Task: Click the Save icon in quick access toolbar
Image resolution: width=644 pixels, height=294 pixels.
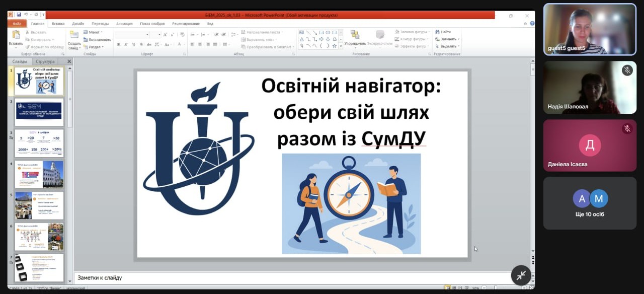Action: 19,15
